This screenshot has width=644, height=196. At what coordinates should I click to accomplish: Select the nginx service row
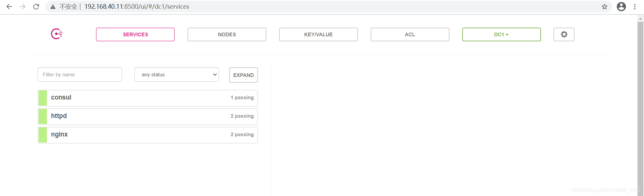pyautogui.click(x=148, y=135)
